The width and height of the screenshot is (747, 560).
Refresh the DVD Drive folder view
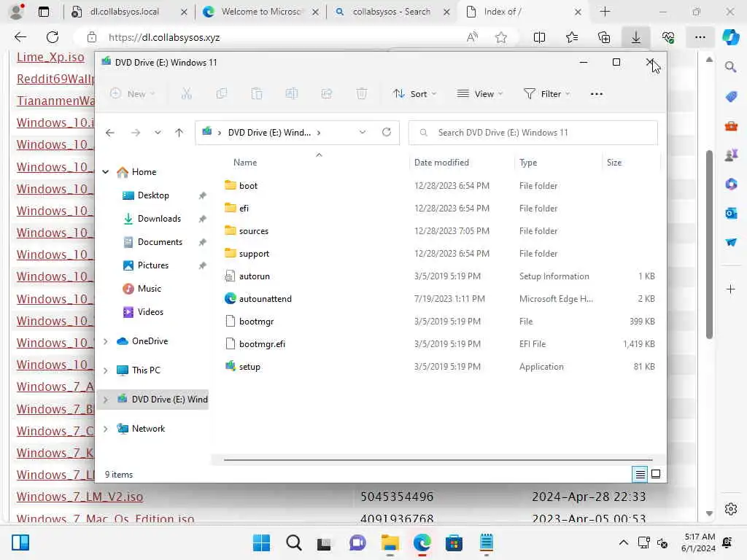[x=387, y=132]
